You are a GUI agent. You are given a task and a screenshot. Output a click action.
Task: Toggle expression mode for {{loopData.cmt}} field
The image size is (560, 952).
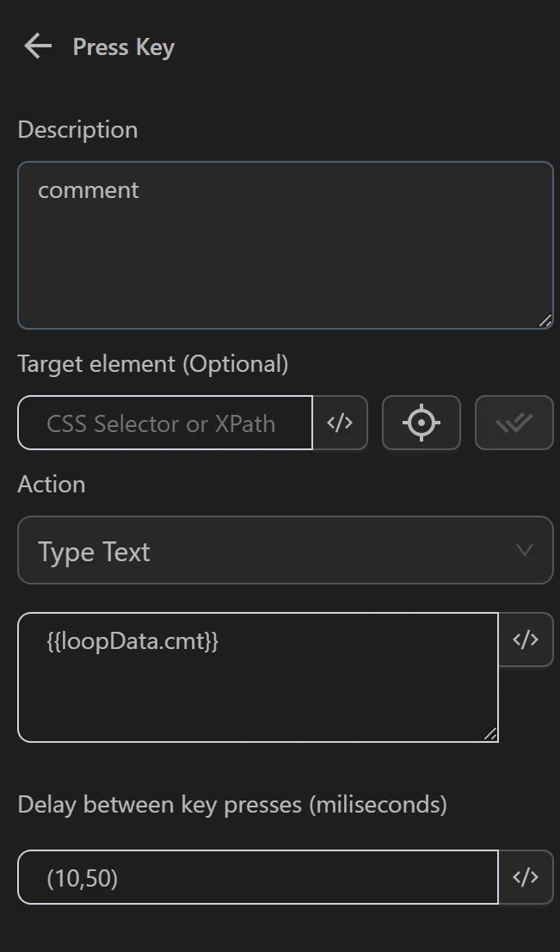click(x=526, y=640)
